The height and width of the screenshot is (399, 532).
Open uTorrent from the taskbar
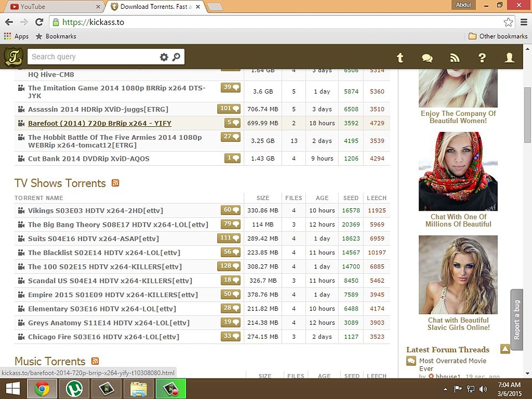74,389
